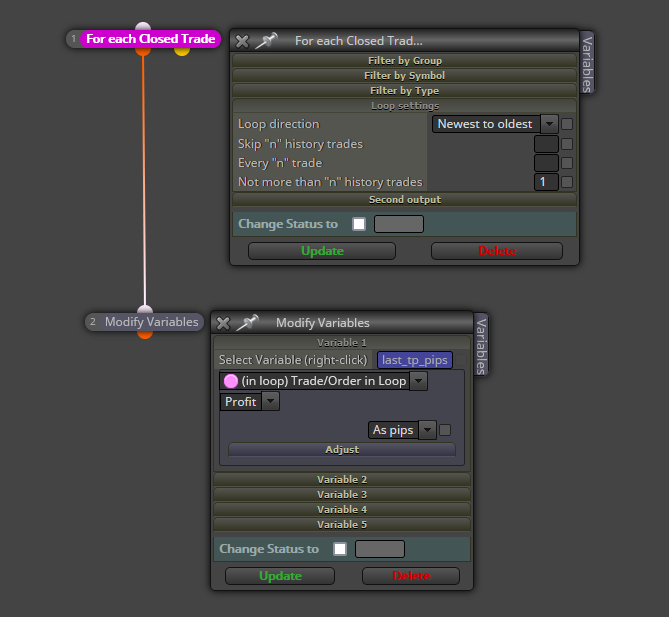Screen dimensions: 669x617
Task: Expand the Adjust section
Action: tap(342, 449)
